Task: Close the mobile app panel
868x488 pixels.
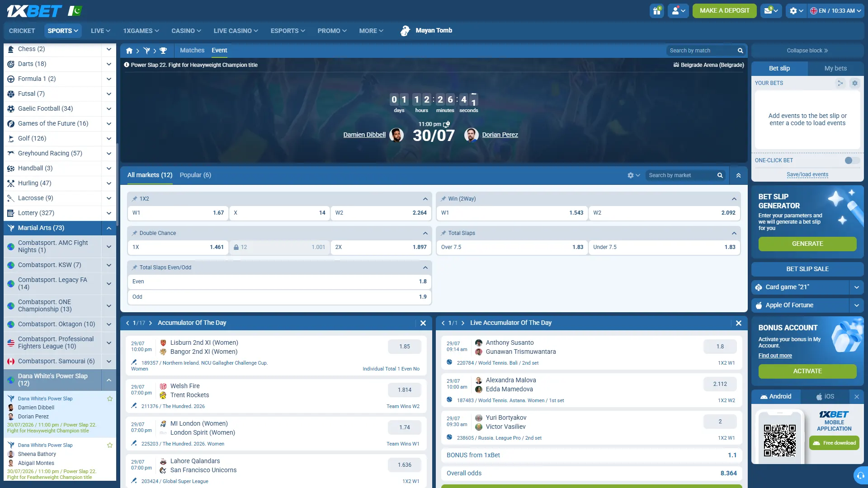Action: tap(856, 397)
